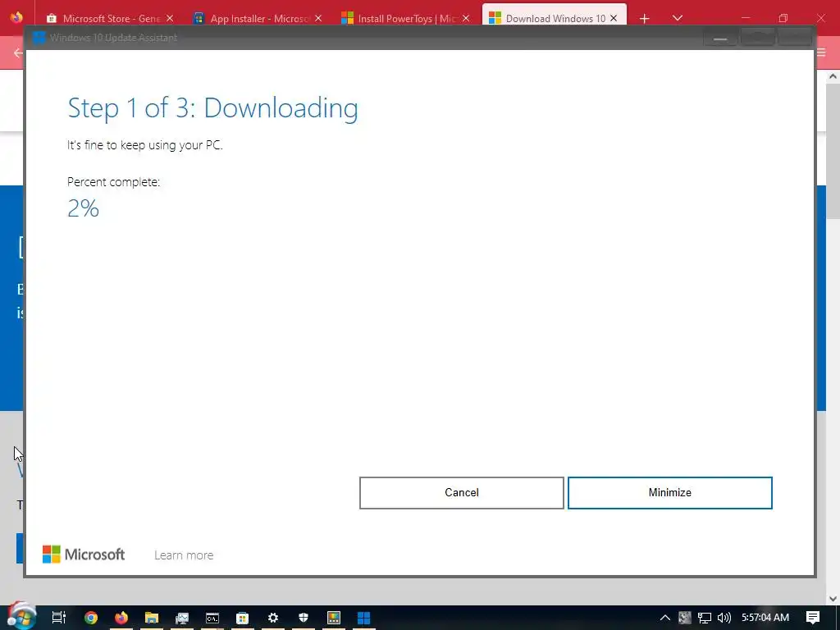Click the scrollbar down arrow
Viewport: 840px width, 630px height.
(x=833, y=598)
